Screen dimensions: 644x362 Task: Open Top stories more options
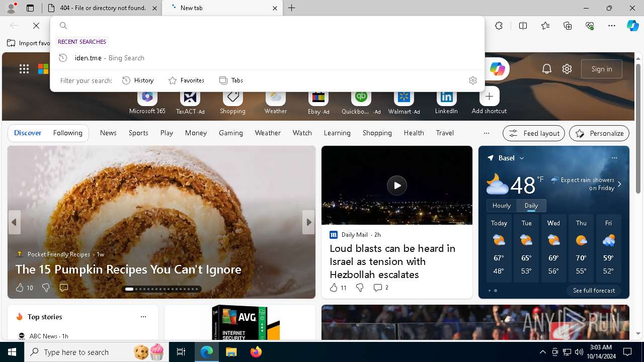[x=143, y=317]
